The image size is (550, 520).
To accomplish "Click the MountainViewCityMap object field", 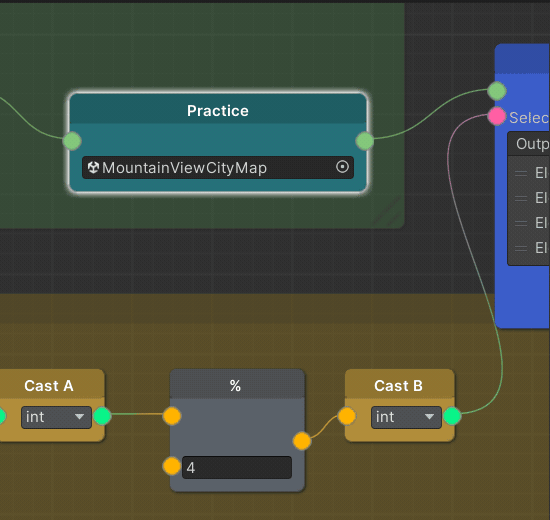I will [218, 167].
